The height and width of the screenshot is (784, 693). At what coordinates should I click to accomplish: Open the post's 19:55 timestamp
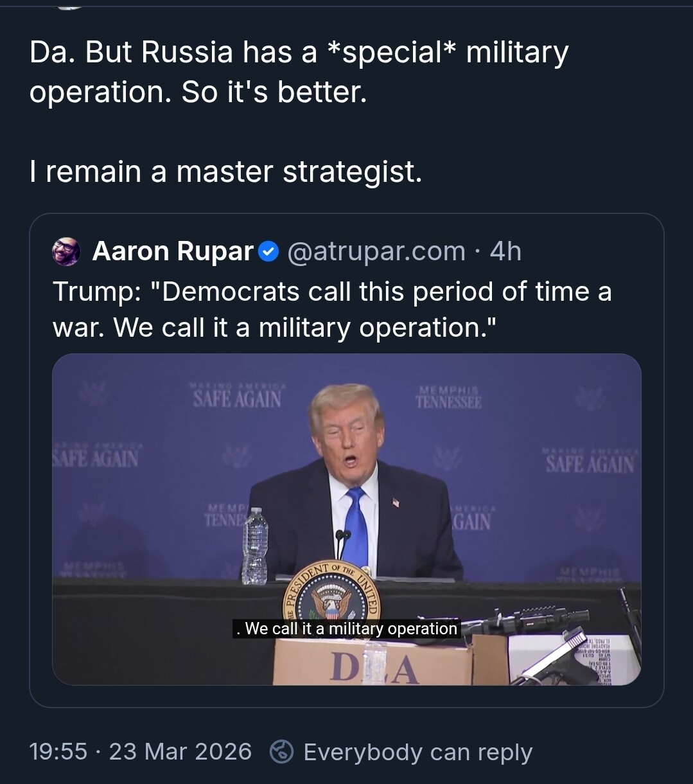(58, 752)
